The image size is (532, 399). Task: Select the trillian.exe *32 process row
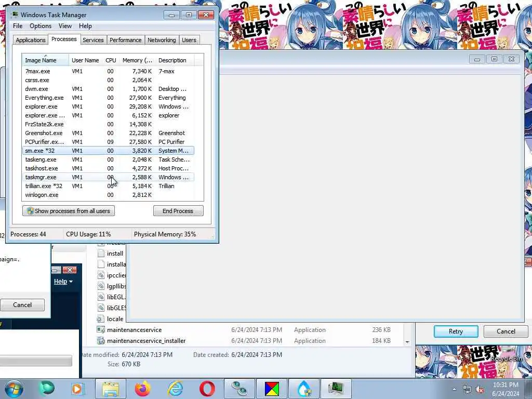[x=109, y=186]
